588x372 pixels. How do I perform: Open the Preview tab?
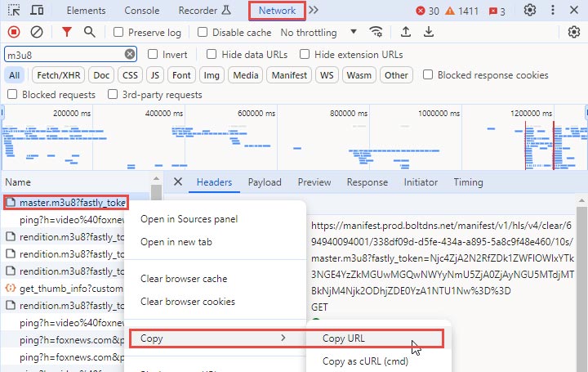click(314, 182)
